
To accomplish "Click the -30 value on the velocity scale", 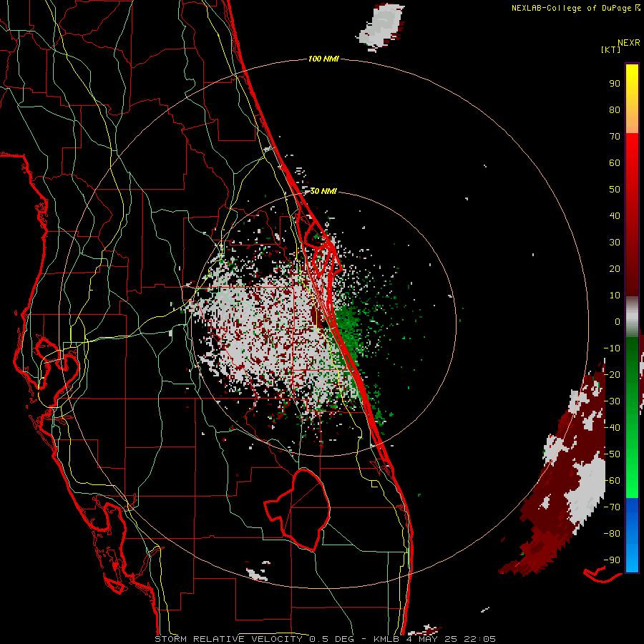I will [x=612, y=401].
